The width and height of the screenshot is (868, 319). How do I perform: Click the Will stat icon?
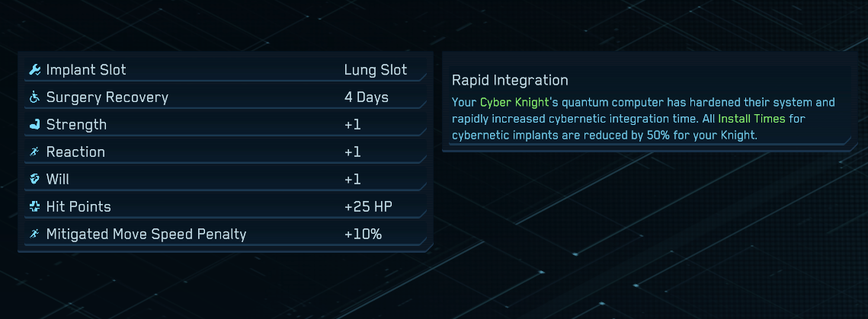34,180
